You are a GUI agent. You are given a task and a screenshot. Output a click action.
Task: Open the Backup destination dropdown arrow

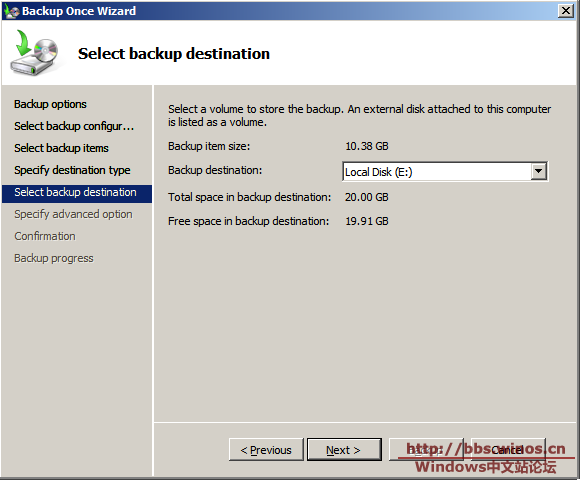tap(539, 172)
